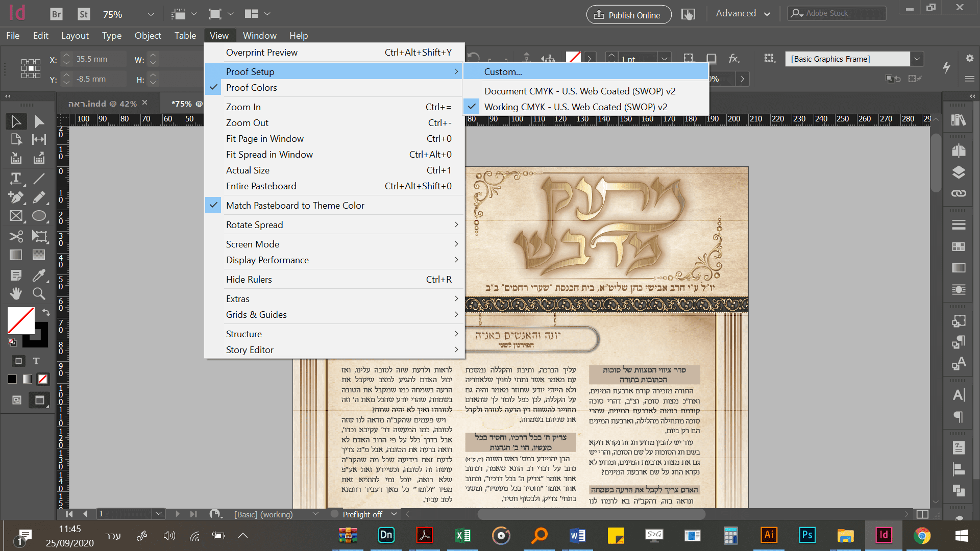This screenshot has width=980, height=551.
Task: Toggle the Proof Colors option
Action: coord(251,88)
